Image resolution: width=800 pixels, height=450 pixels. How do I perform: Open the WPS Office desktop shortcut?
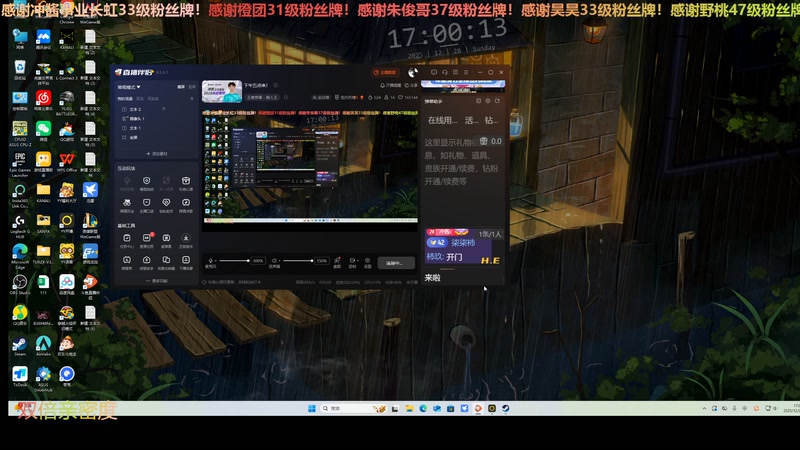click(66, 162)
